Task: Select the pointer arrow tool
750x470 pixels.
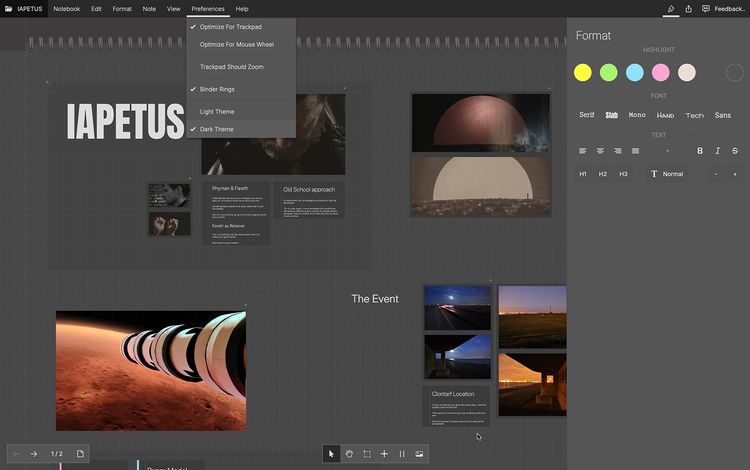Action: point(331,454)
